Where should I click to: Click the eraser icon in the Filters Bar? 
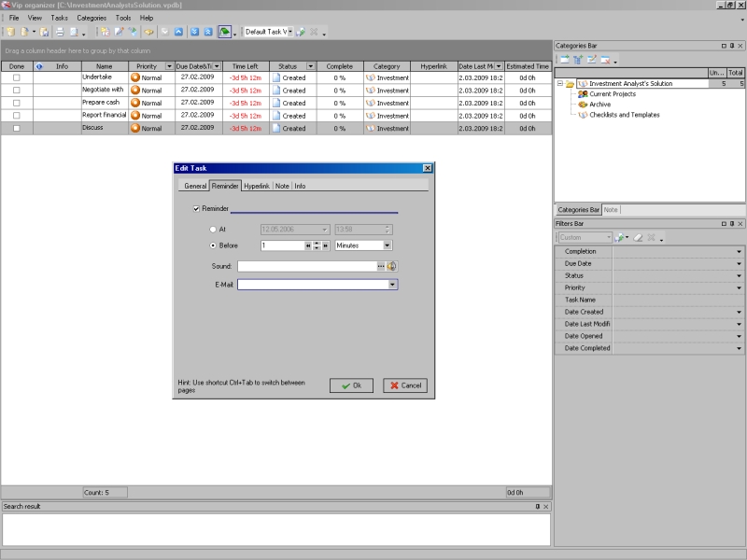pyautogui.click(x=637, y=238)
